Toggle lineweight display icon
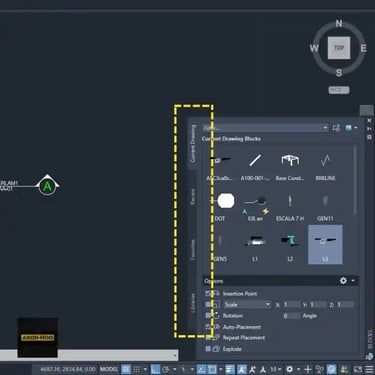 (x=230, y=369)
